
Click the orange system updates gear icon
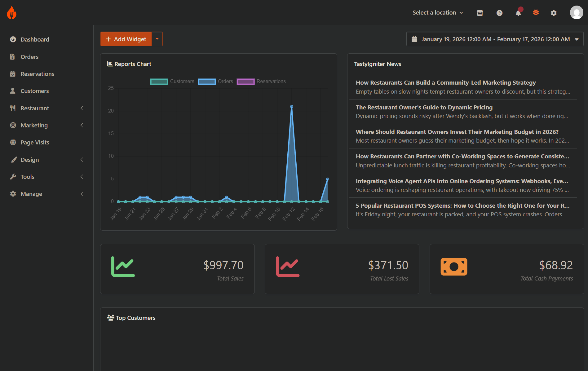536,12
